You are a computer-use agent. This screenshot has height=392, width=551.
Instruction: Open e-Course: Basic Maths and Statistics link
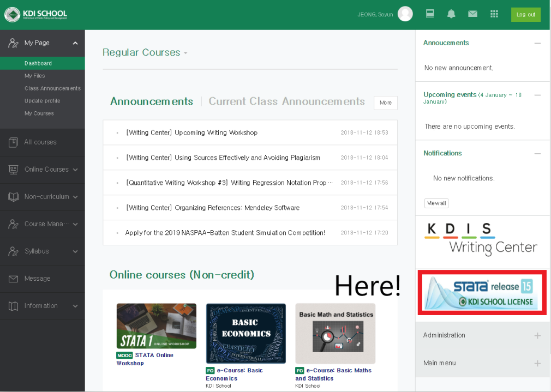tap(333, 375)
